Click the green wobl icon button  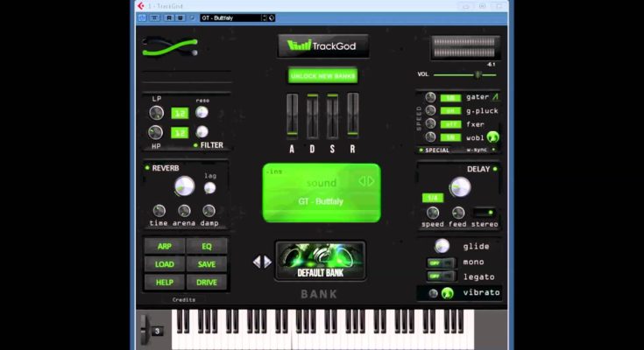tap(493, 137)
